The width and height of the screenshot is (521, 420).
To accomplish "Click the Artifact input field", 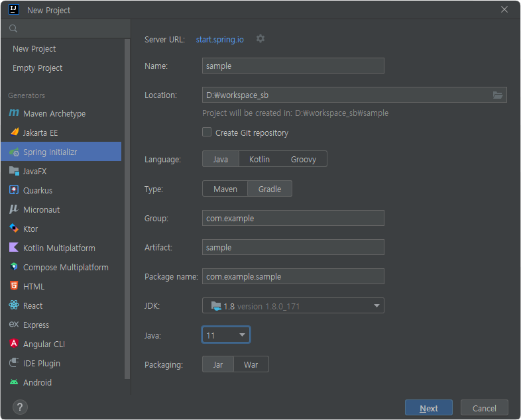I will [x=293, y=247].
